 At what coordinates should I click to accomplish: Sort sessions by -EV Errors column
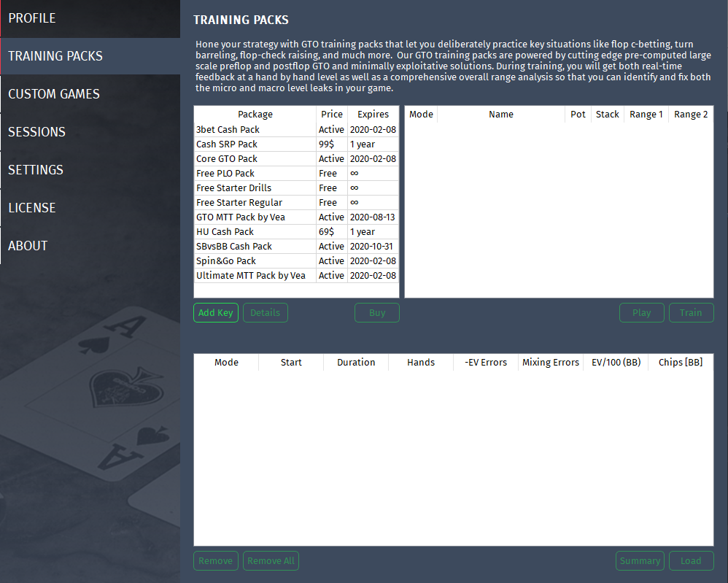pos(486,363)
